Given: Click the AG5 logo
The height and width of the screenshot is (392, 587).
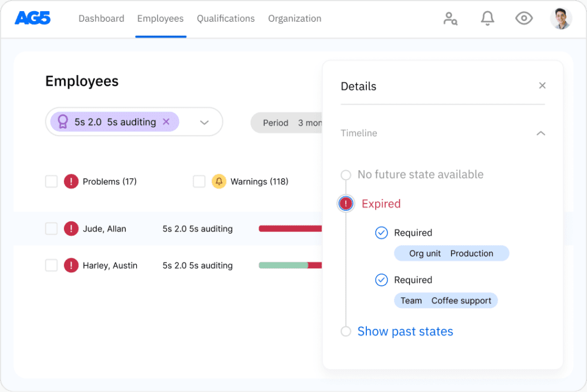Looking at the screenshot, I should (33, 18).
